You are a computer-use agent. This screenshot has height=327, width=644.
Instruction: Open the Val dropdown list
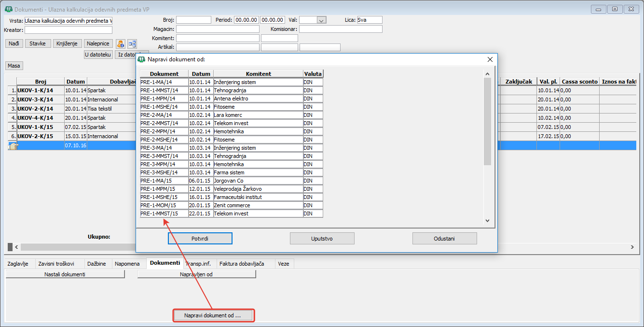coord(321,20)
